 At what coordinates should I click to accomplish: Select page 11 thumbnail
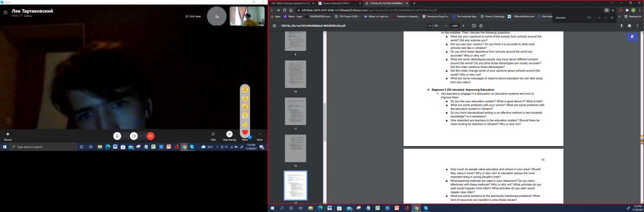pyautogui.click(x=295, y=111)
